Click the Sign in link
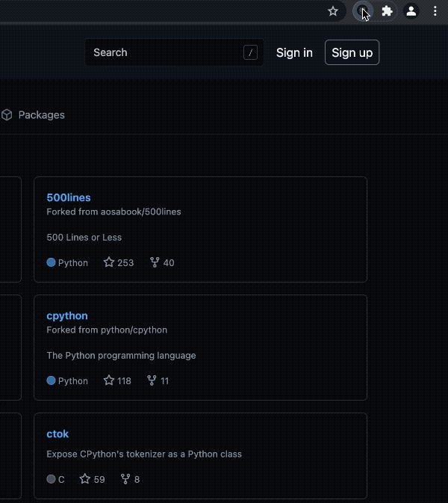Screen dimensions: 448x503 click(294, 52)
